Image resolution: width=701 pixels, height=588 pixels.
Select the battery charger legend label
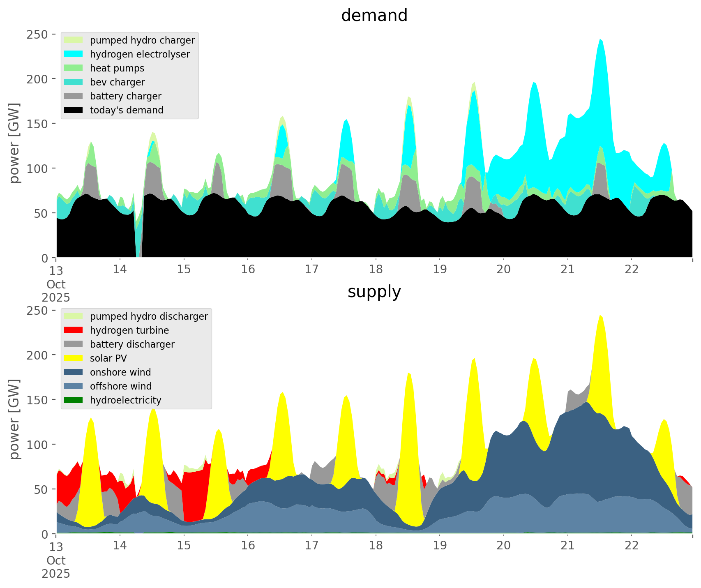pos(125,96)
